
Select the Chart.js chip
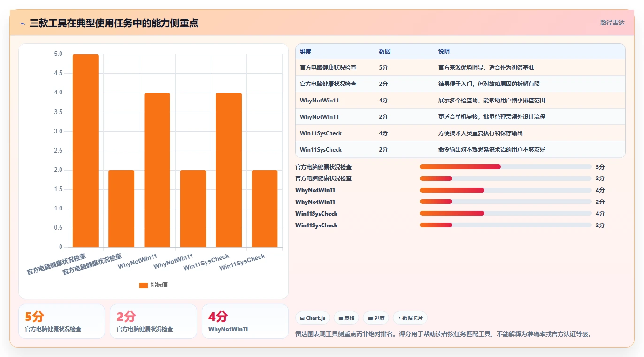coord(313,318)
